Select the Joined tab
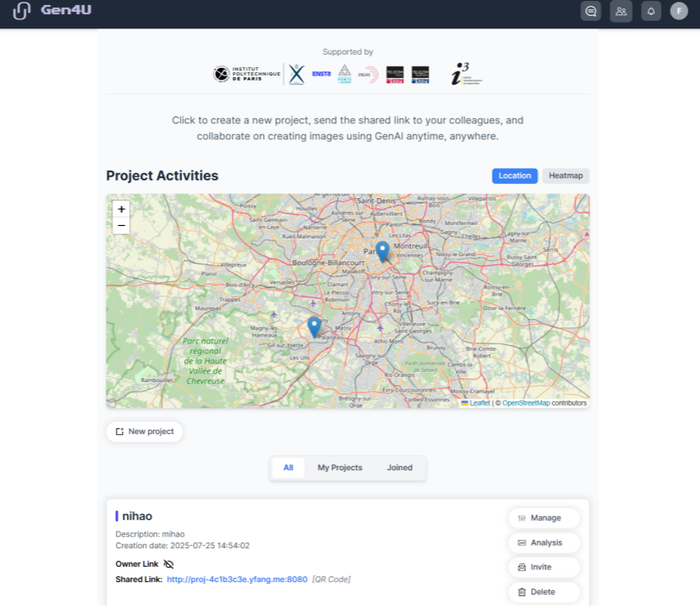This screenshot has height=608, width=700. [399, 468]
